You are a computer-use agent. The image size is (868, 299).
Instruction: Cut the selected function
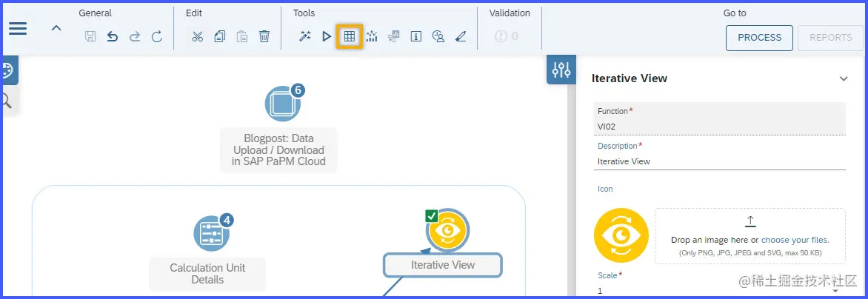point(198,36)
